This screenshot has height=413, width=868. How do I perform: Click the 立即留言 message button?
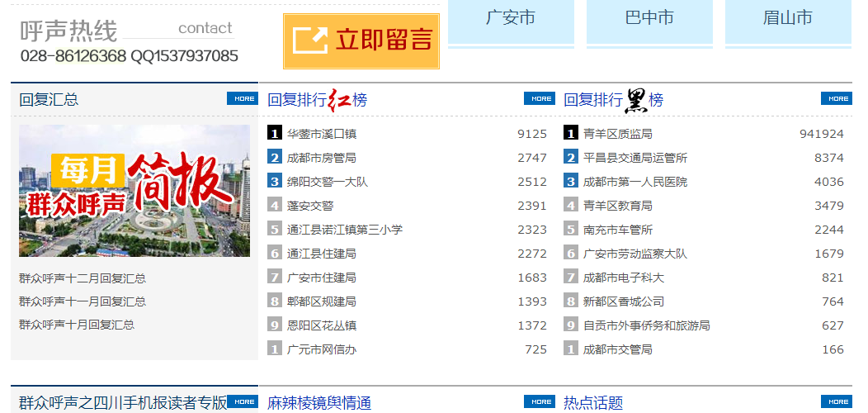(361, 40)
